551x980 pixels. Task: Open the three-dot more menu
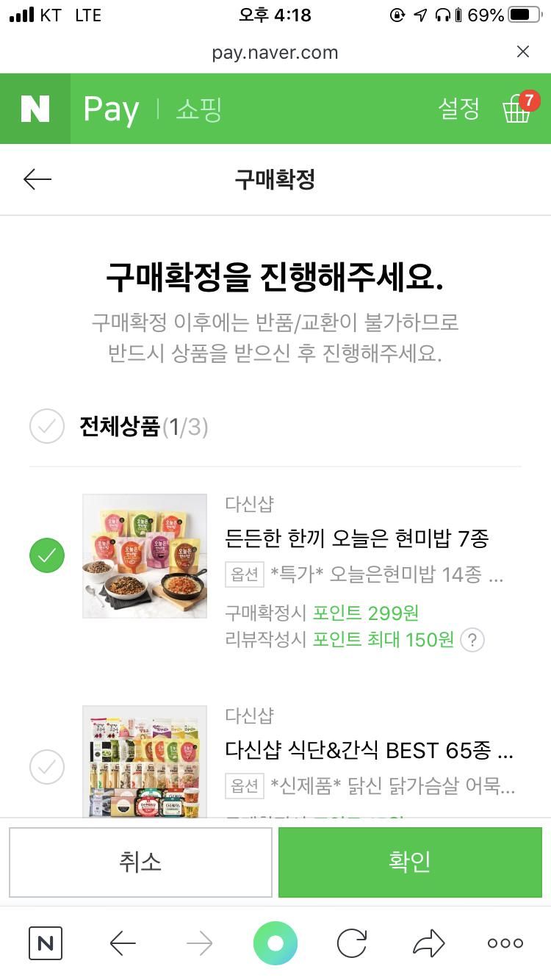[505, 943]
